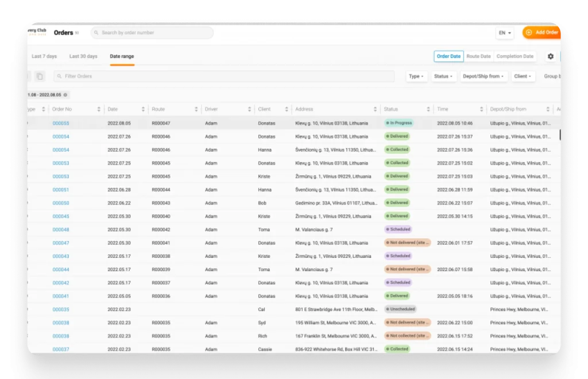Image resolution: width=588 pixels, height=379 pixels.
Task: Open the EN language dropdown
Action: [x=504, y=33]
